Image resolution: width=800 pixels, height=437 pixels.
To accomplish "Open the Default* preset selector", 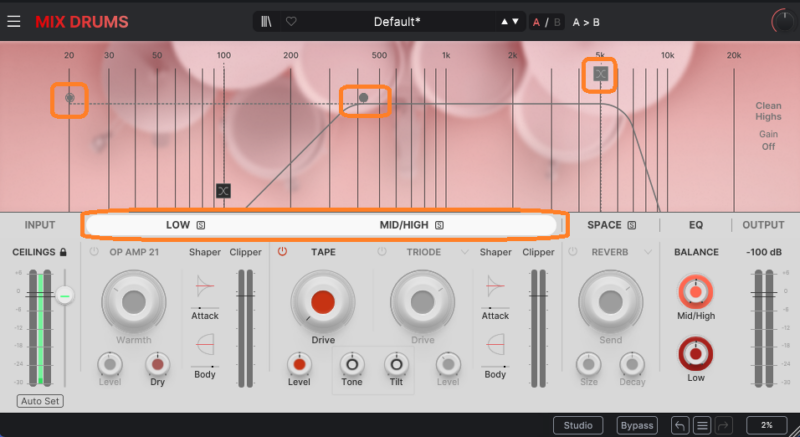I will click(397, 21).
